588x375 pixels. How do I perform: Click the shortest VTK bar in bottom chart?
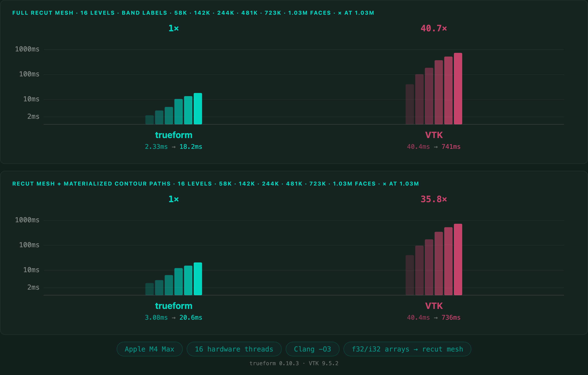[x=409, y=275]
